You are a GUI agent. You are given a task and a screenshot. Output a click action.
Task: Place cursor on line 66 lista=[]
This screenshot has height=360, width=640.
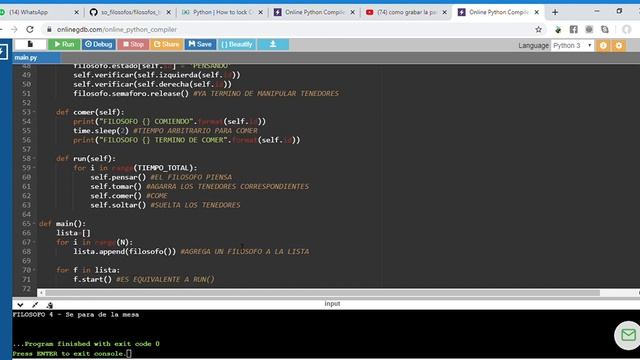(x=73, y=233)
